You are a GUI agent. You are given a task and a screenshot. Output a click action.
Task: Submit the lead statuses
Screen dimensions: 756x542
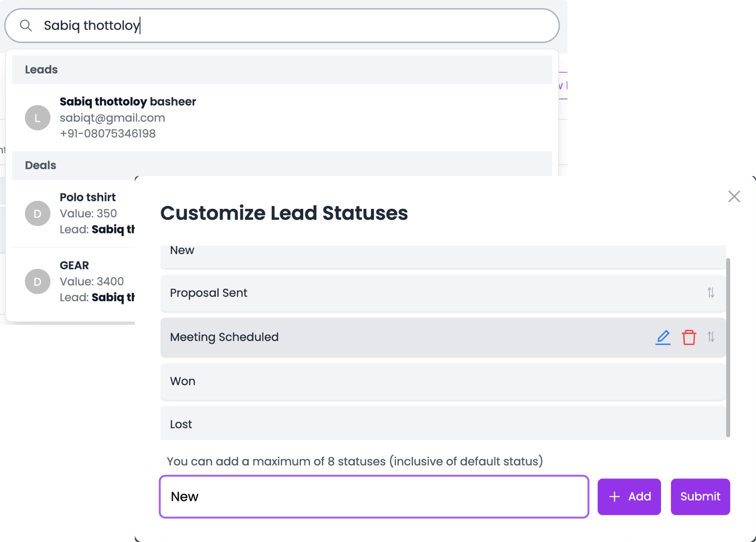click(700, 496)
